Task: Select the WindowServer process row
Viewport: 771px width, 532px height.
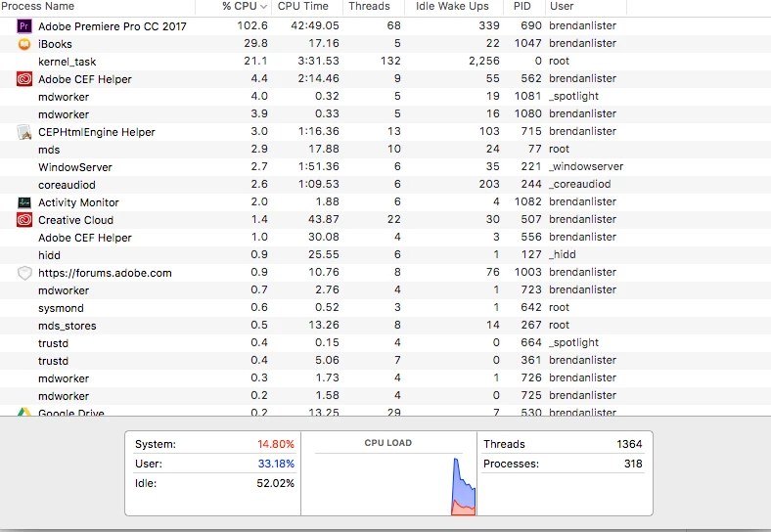Action: [385, 167]
